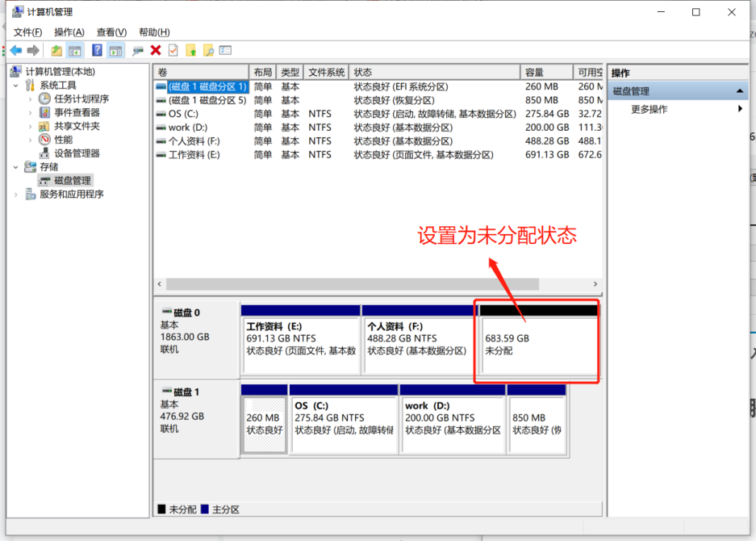This screenshot has width=756, height=541.
Task: Click the drive with magnifier toolbar icon
Action: 138,51
